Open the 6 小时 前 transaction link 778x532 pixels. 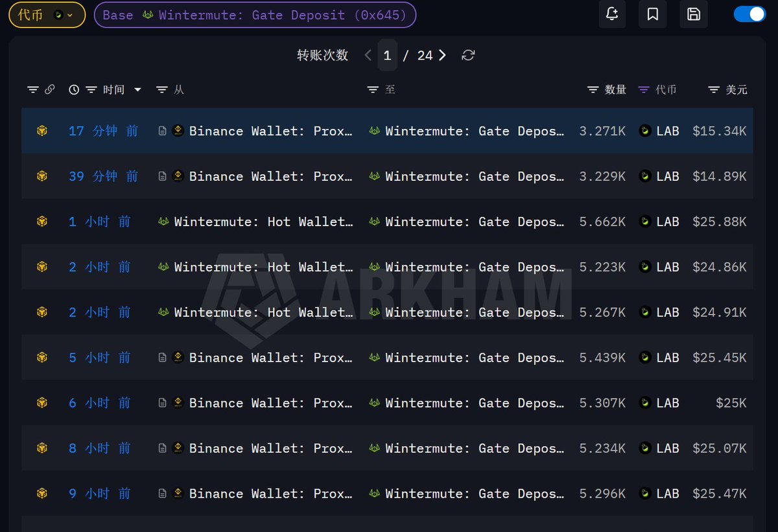[x=99, y=403]
